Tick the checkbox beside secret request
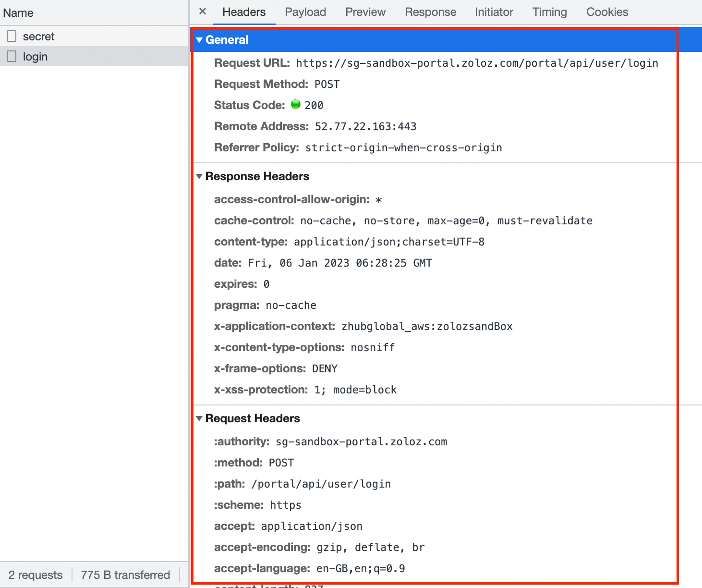Screen dimensions: 702x588 (x=12, y=36)
